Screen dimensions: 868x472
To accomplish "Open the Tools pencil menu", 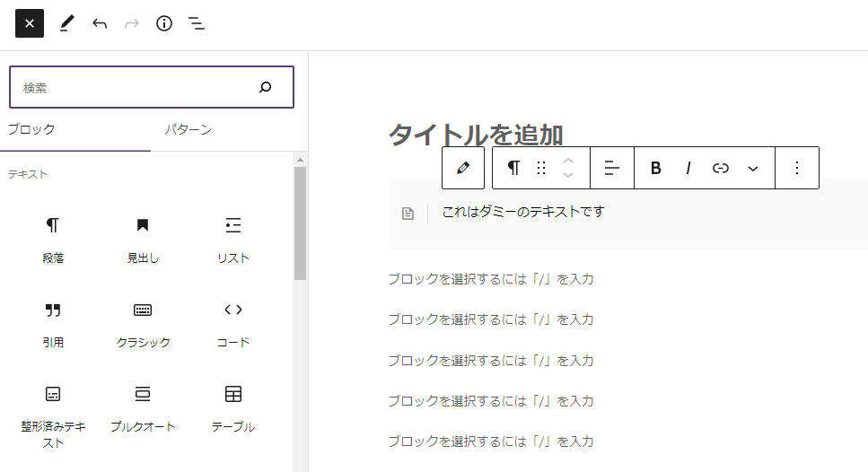I will click(66, 23).
